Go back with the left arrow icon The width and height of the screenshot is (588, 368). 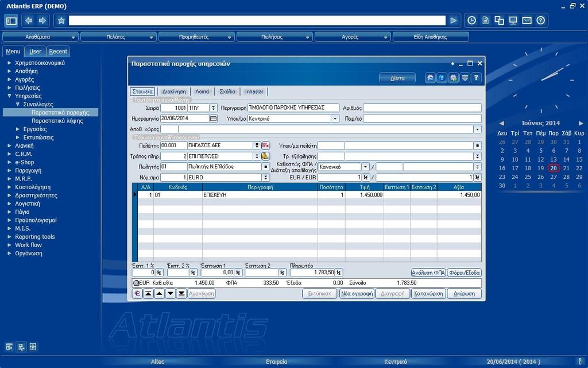tap(29, 21)
